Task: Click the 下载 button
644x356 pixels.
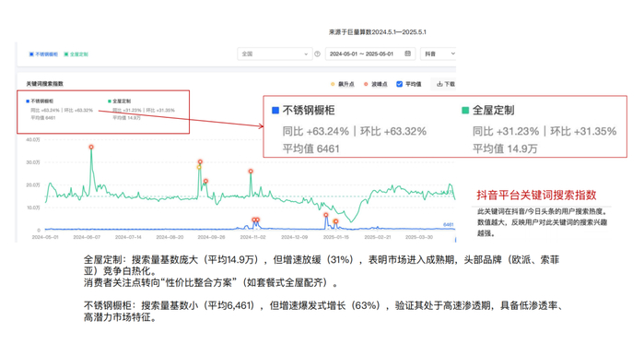Action: pyautogui.click(x=445, y=84)
